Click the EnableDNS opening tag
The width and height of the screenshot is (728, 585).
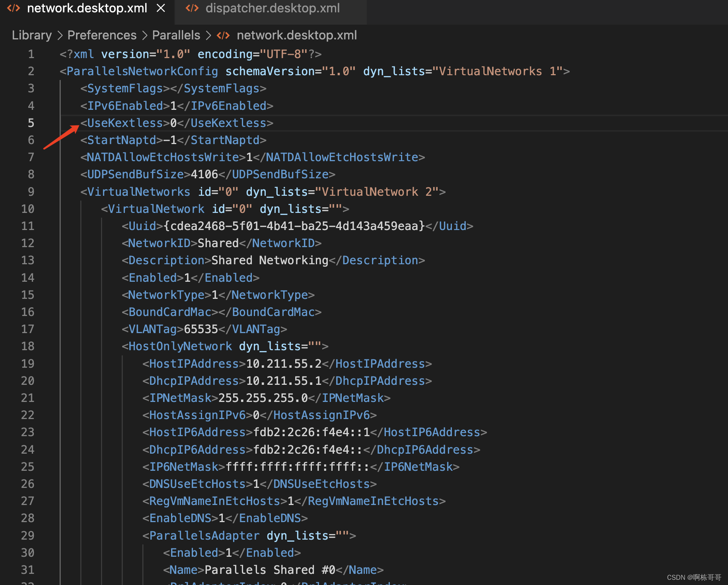(180, 518)
